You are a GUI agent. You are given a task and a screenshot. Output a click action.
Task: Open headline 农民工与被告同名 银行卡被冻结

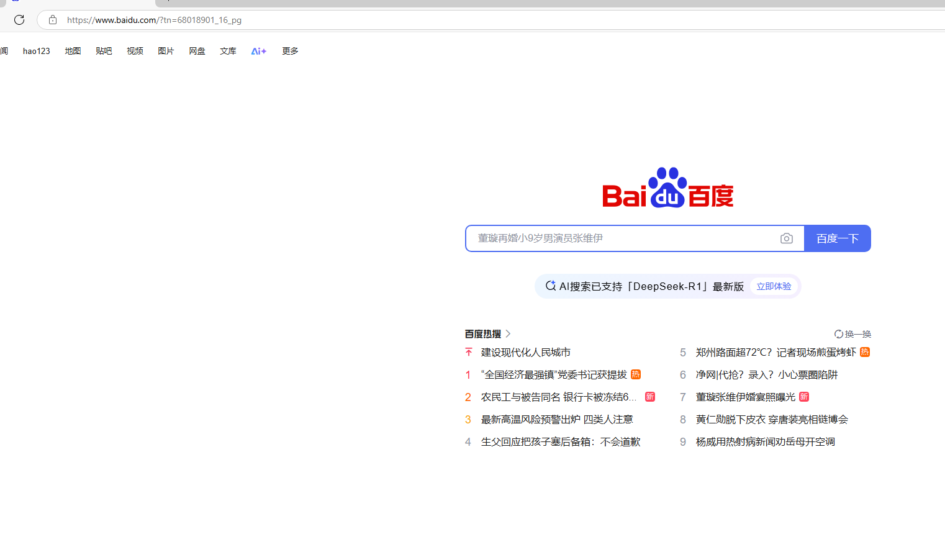pyautogui.click(x=559, y=397)
